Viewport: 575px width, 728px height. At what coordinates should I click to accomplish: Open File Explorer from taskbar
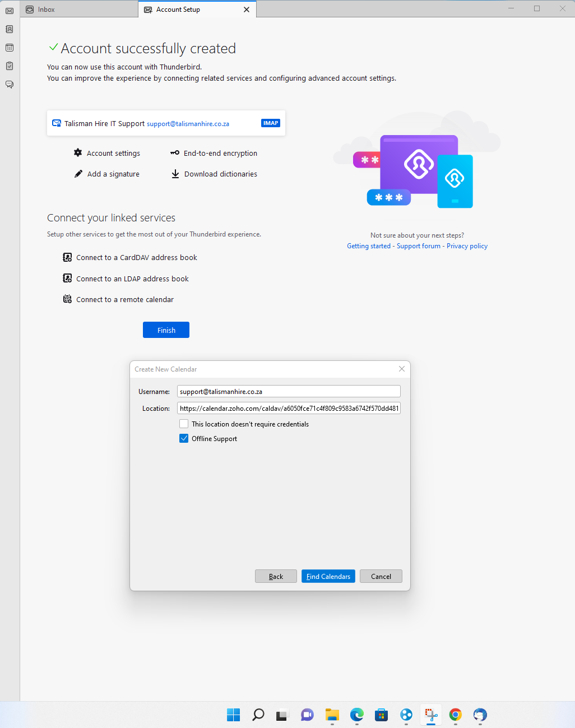[332, 715]
